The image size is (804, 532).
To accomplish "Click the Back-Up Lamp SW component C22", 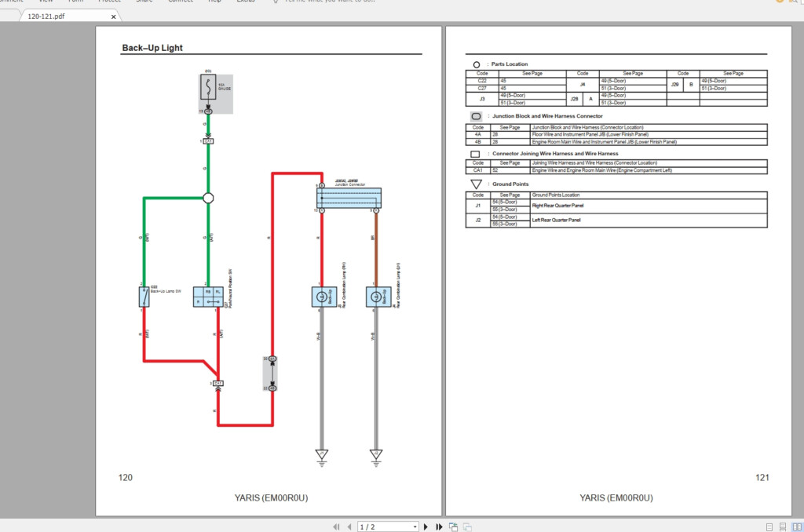I will (x=144, y=297).
